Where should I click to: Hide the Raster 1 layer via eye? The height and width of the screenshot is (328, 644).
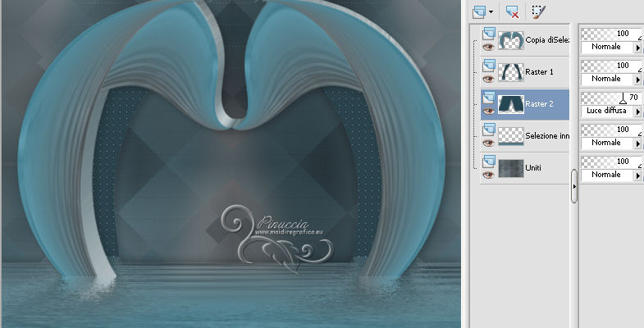coord(488,80)
